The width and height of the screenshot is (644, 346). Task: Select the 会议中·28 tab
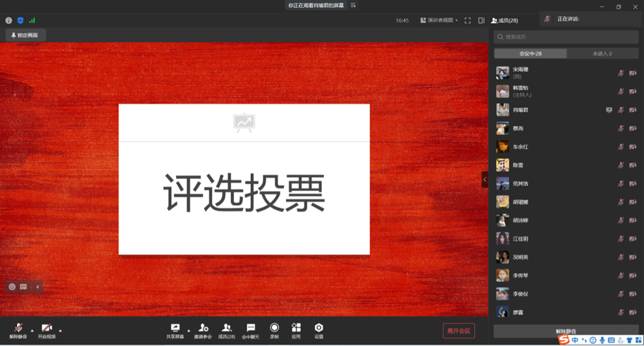coord(531,54)
